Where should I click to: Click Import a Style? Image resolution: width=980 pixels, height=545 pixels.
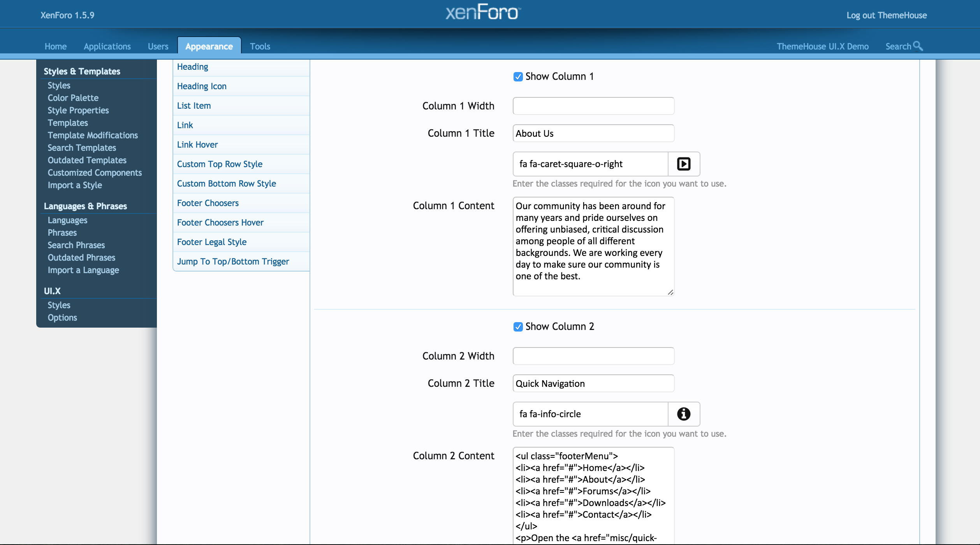tap(75, 185)
